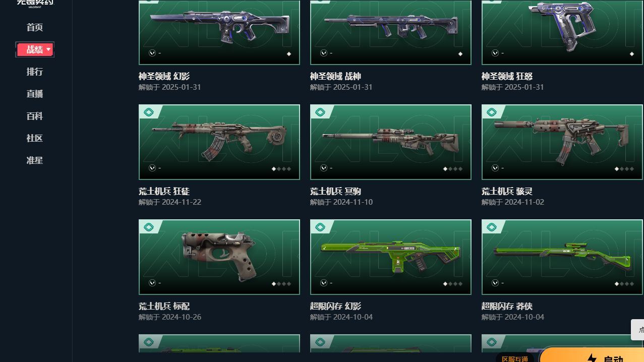Click the badge icon on 荒土机兵 骇灵 card
Image resolution: width=644 pixels, height=362 pixels.
pyautogui.click(x=492, y=112)
